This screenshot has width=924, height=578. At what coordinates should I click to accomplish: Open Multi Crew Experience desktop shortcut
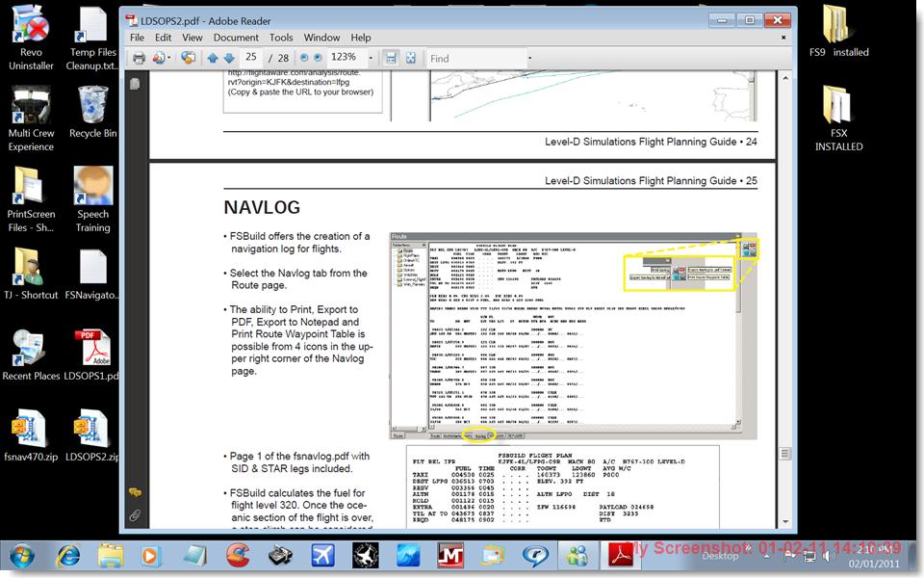click(31, 119)
